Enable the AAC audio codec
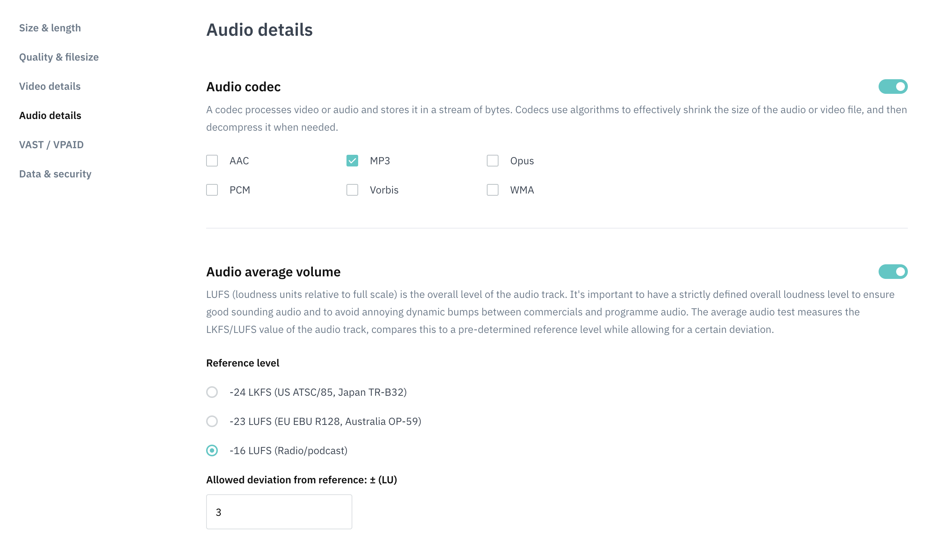The image size is (940, 560). point(212,160)
